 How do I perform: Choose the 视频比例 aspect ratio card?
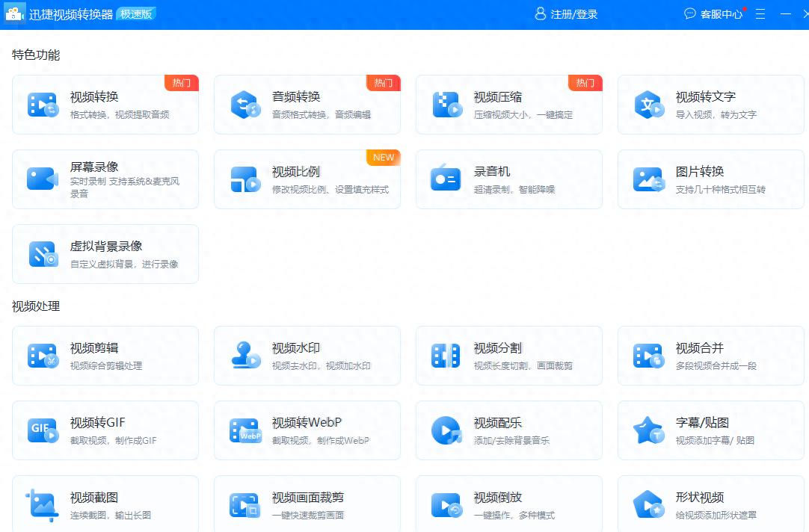point(307,179)
